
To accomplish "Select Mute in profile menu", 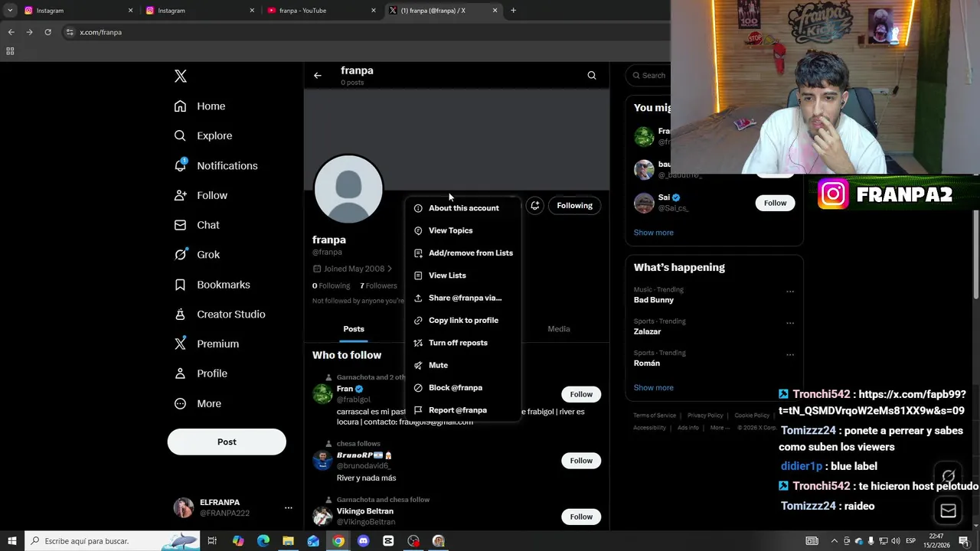I will [x=463, y=365].
